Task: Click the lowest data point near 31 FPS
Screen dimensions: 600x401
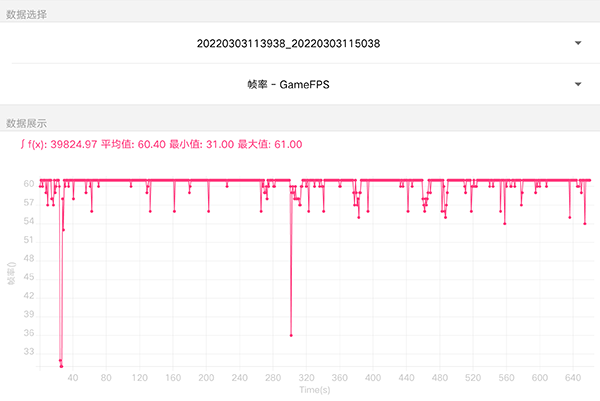Action: (x=61, y=365)
